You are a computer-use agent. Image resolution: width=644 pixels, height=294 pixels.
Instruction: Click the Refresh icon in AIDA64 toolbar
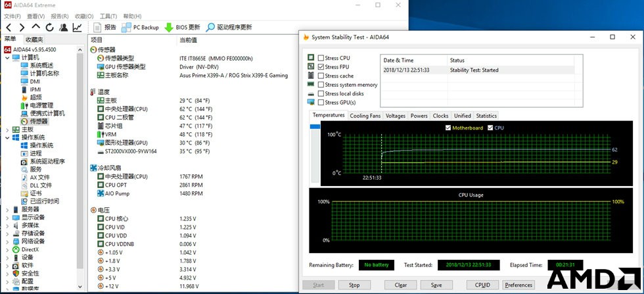coord(50,28)
